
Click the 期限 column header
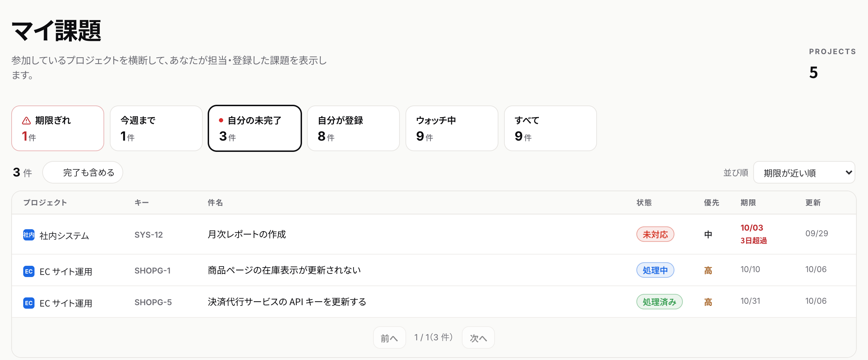[748, 202]
